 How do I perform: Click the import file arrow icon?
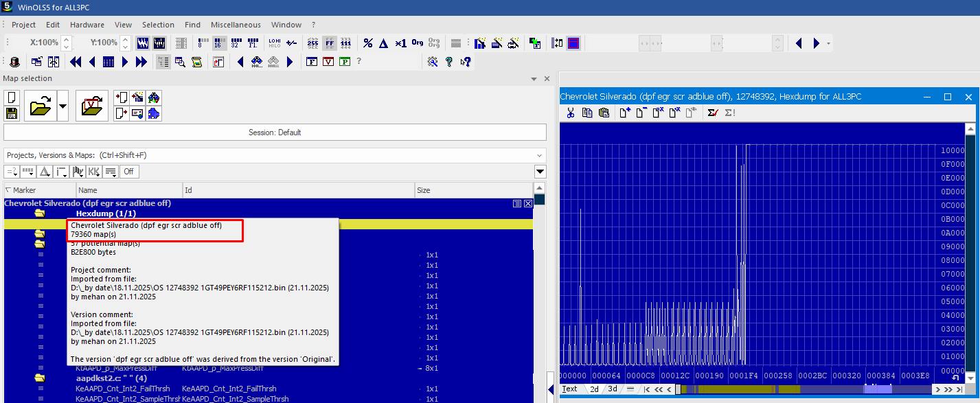[122, 97]
